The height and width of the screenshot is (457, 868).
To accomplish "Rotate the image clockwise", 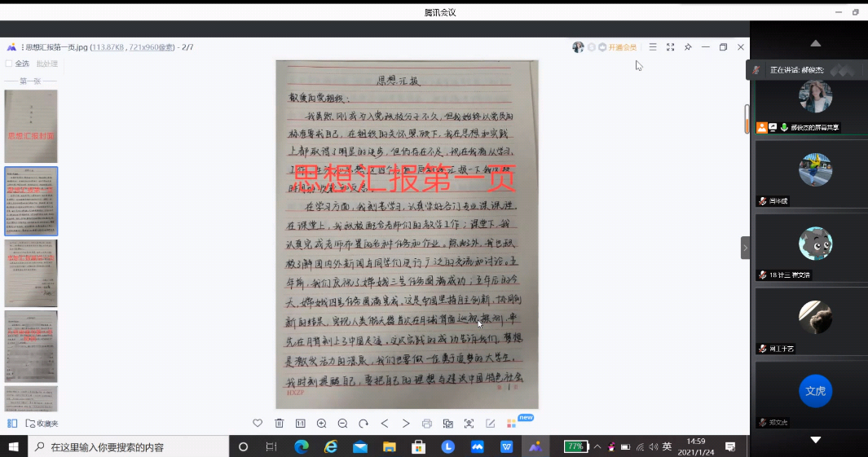I will (x=364, y=424).
